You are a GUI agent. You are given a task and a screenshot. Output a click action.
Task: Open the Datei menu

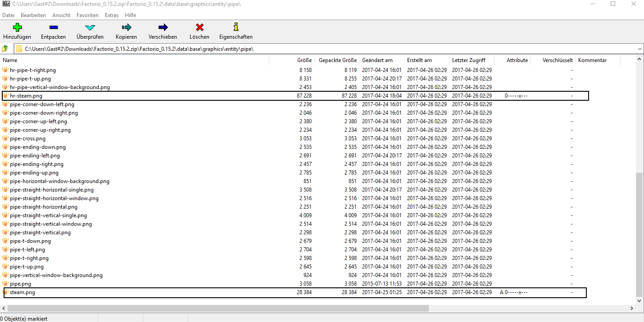pos(8,15)
